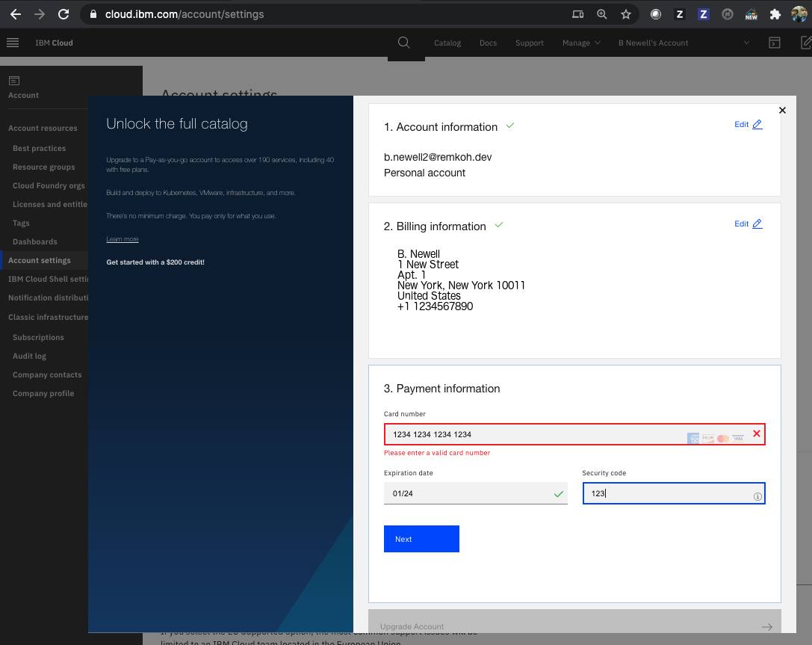The height and width of the screenshot is (645, 812).
Task: Click the Upgrade Account button
Action: point(574,622)
